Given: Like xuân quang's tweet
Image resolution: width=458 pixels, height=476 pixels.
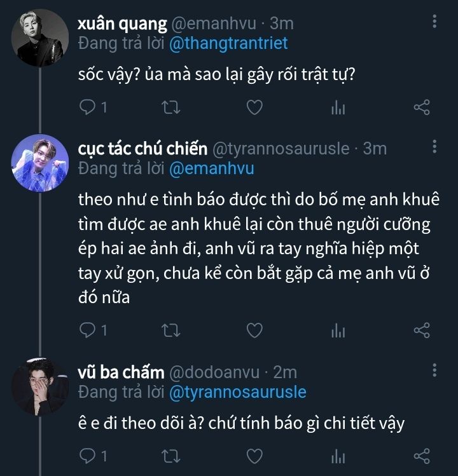Looking at the screenshot, I should [254, 107].
